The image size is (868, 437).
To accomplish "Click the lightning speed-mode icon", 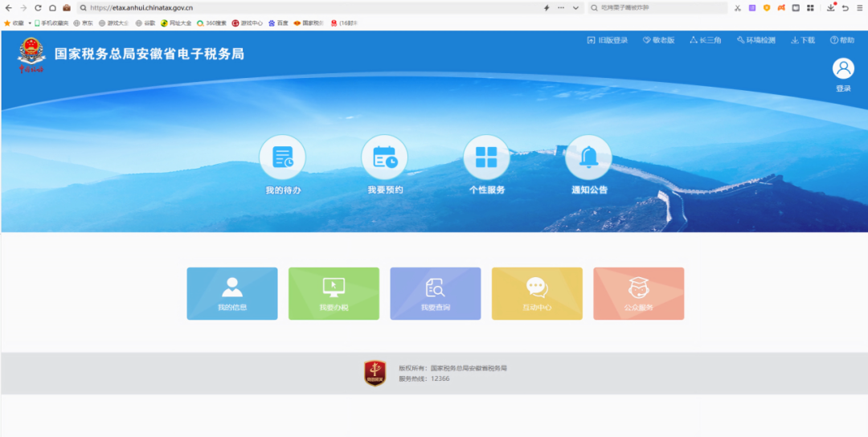I will (x=547, y=8).
